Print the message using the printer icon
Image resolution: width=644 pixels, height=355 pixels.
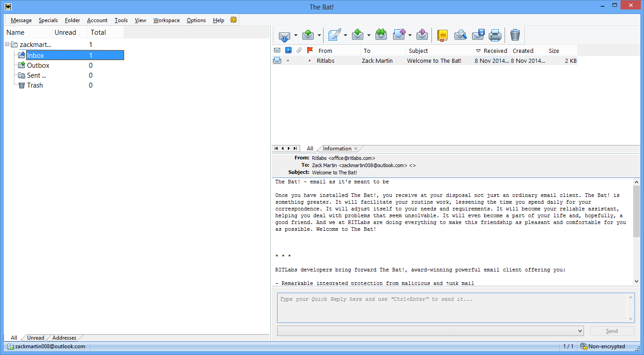coord(495,35)
